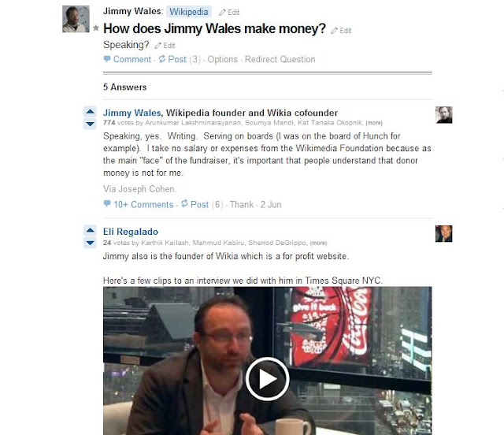Expand more voters on Jimmy Wales's answer
This screenshot has width=504, height=435.
click(x=374, y=123)
